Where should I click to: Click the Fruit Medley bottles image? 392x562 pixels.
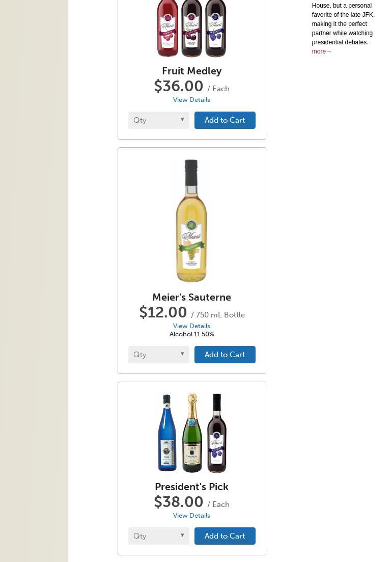tap(191, 28)
